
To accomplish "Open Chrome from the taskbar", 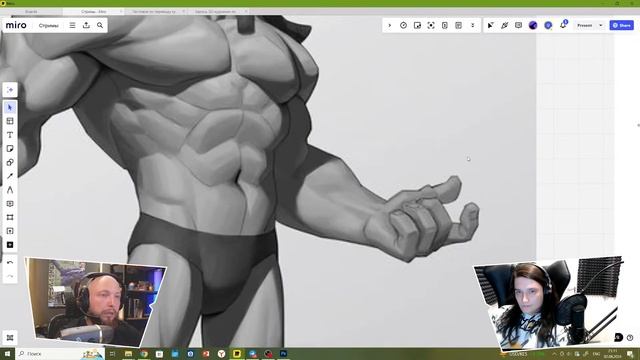I will pos(144,354).
